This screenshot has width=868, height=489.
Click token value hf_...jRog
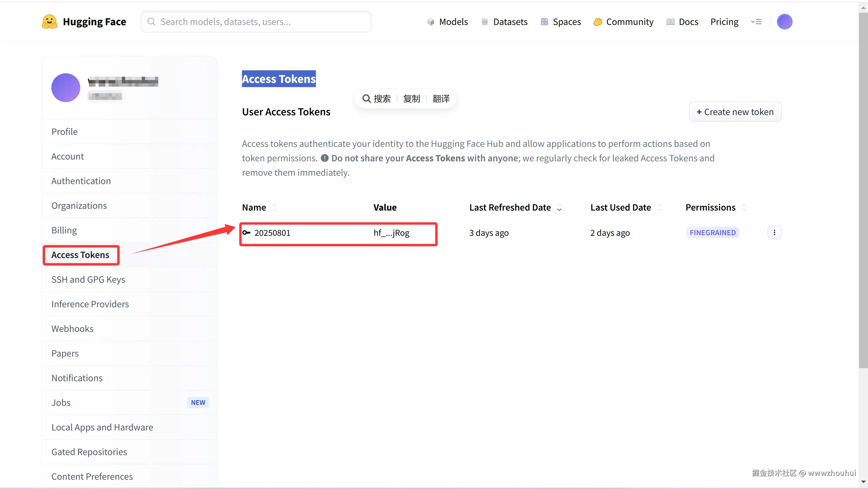(391, 233)
